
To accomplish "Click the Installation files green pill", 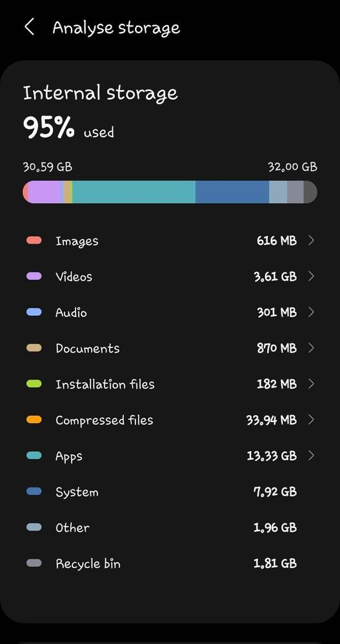I will coord(34,384).
